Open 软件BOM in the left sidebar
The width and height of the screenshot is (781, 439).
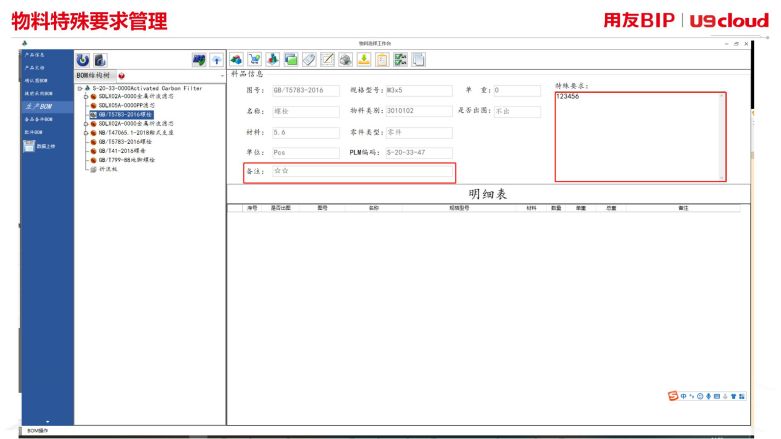pos(34,132)
